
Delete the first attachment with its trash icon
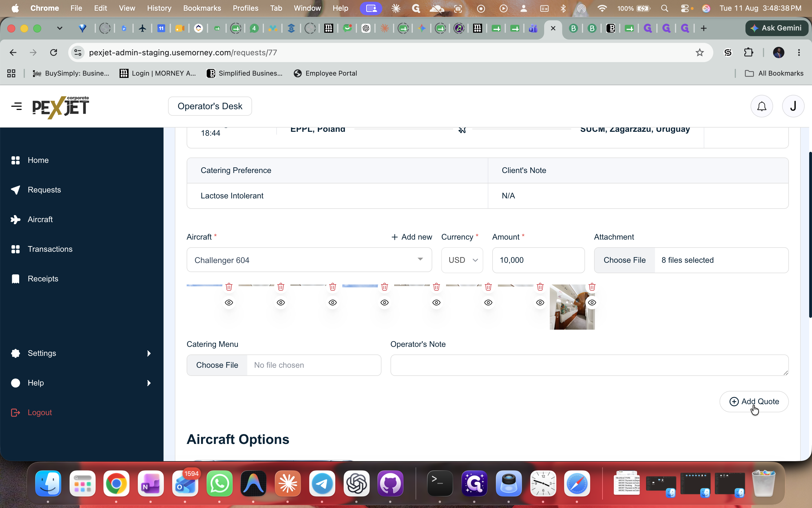[229, 287]
